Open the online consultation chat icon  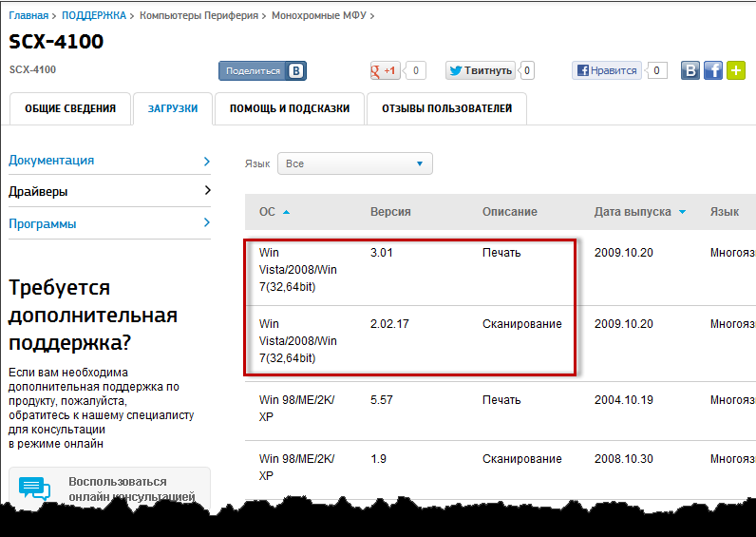[34, 489]
